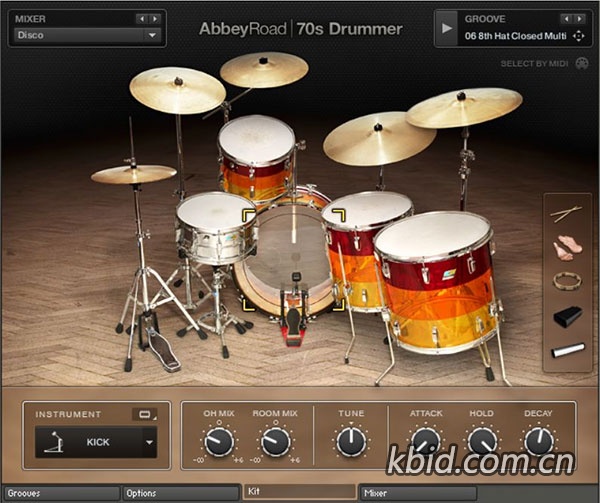Screen dimensions: 600x503
Task: Open the KICK instrument dropdown arrow
Action: (x=150, y=442)
